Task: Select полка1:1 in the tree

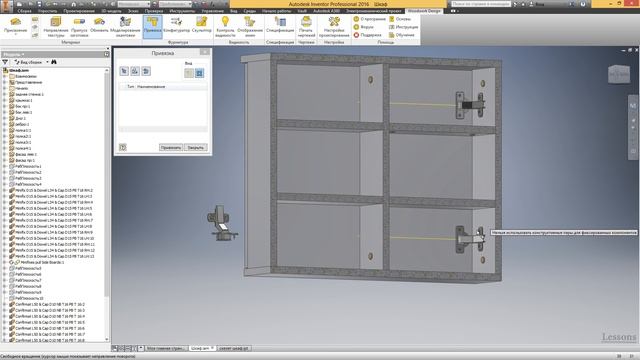Action: pos(23,130)
